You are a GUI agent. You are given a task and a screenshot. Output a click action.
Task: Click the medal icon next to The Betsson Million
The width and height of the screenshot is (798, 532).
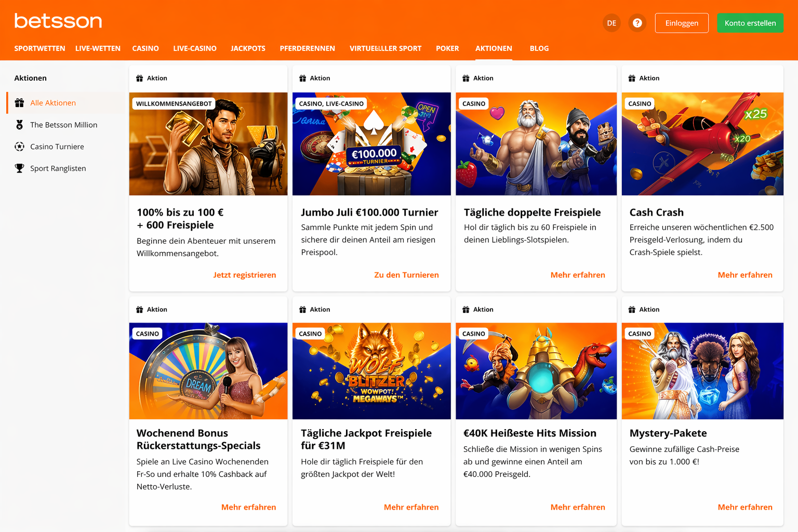pyautogui.click(x=20, y=125)
